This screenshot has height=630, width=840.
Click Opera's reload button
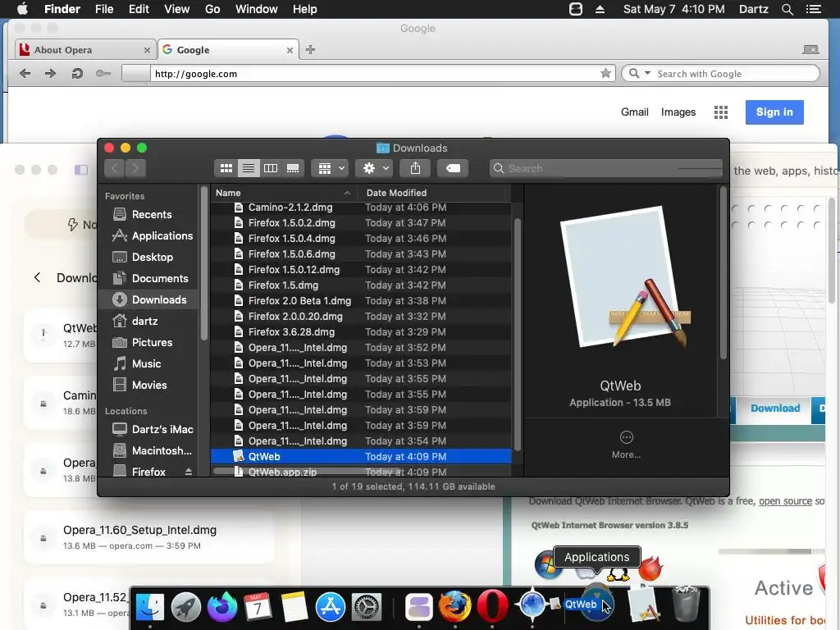tap(77, 73)
